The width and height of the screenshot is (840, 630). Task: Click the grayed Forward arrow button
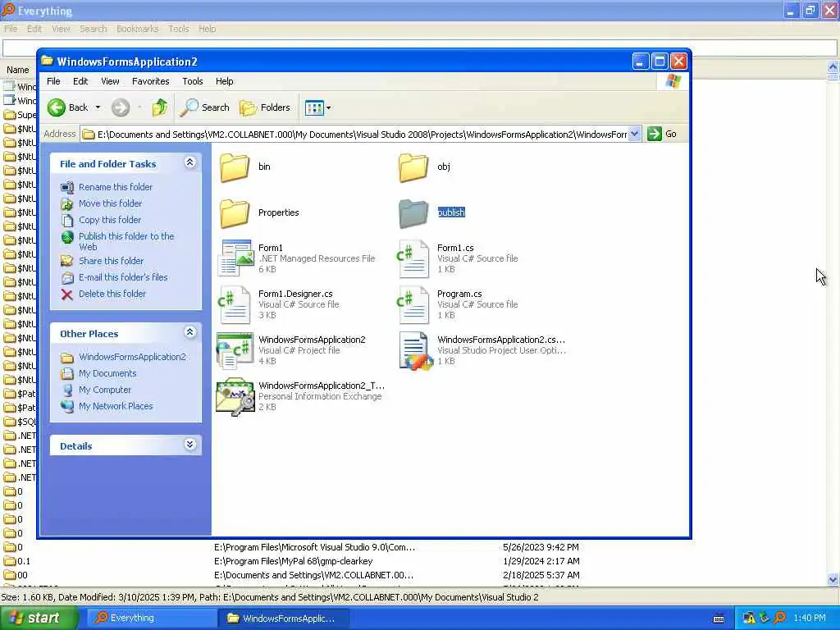(x=121, y=107)
